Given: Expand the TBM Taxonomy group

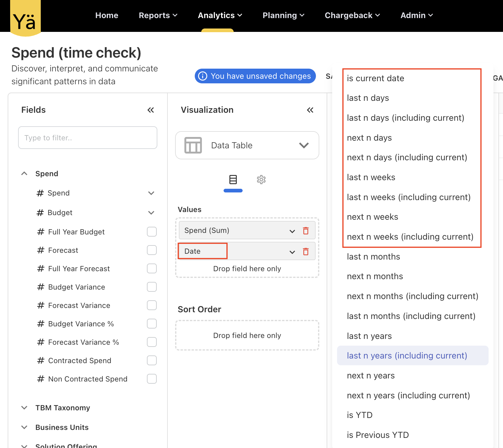Looking at the screenshot, I should click(25, 408).
